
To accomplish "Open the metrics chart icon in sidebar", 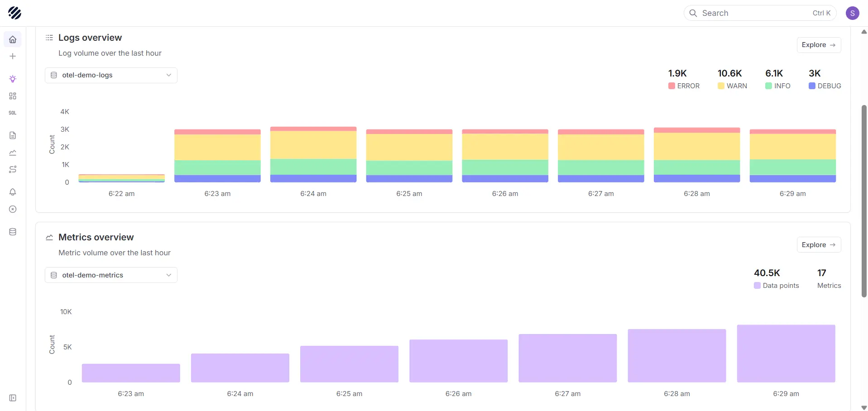I will (13, 153).
